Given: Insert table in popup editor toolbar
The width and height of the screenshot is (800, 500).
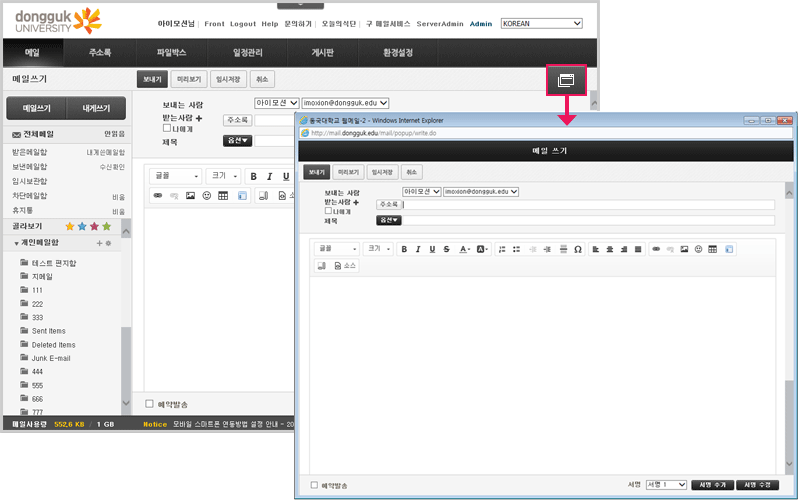Looking at the screenshot, I should pyautogui.click(x=713, y=249).
